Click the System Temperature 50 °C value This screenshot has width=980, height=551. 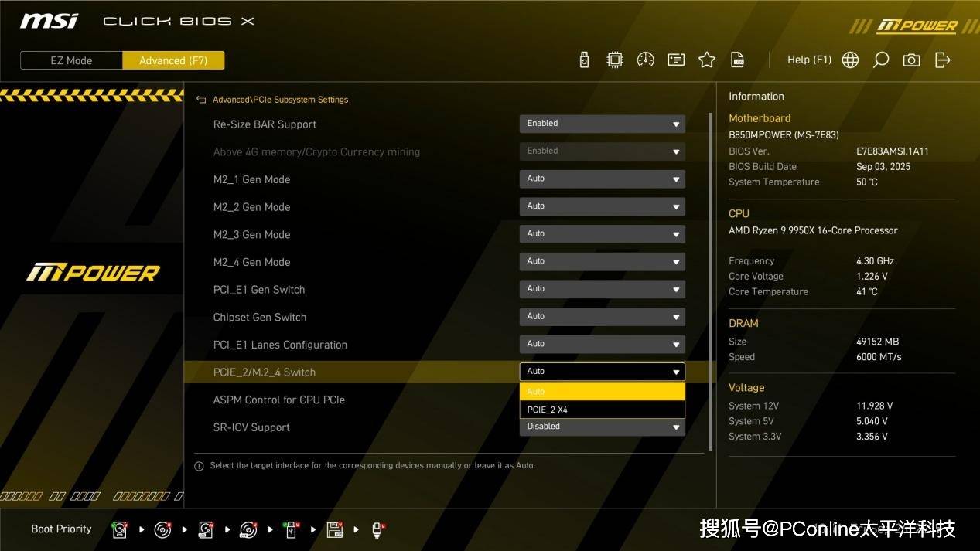pyautogui.click(x=867, y=182)
